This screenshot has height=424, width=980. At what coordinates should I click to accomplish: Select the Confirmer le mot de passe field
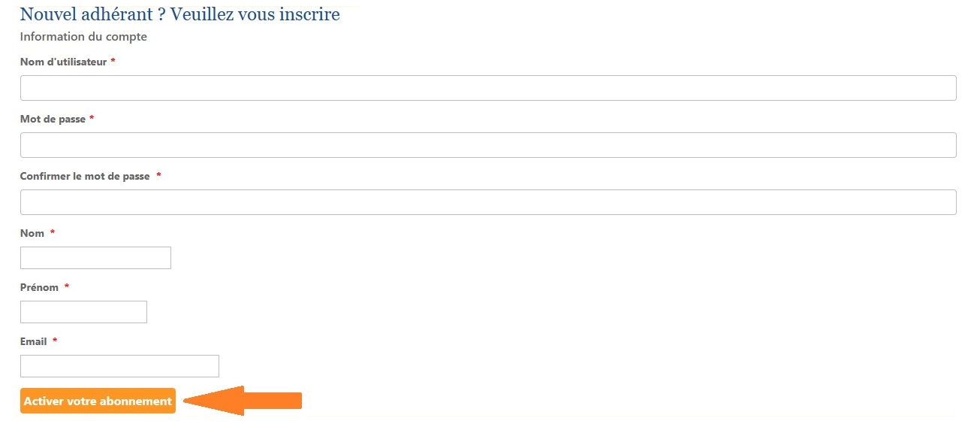(x=488, y=202)
